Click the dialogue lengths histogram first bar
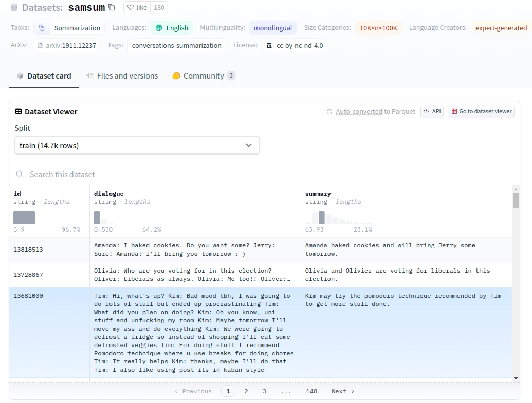Screen dimensions: 532x403 [x=97, y=218]
